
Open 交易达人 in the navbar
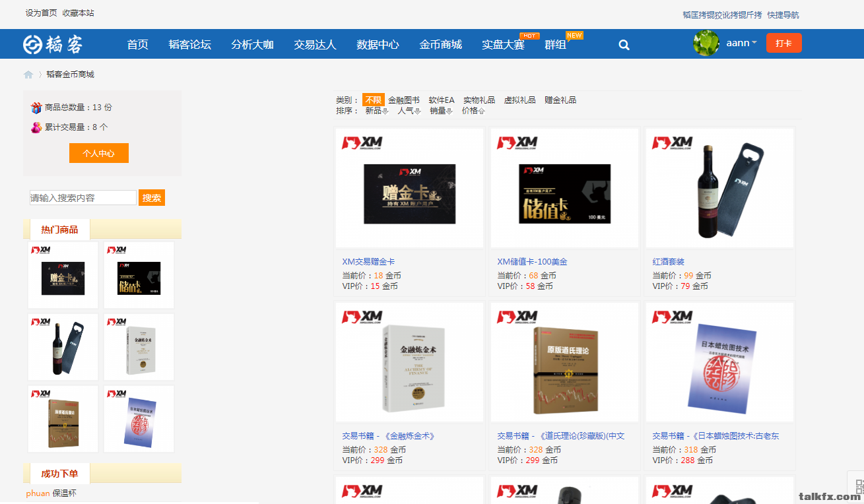(316, 45)
